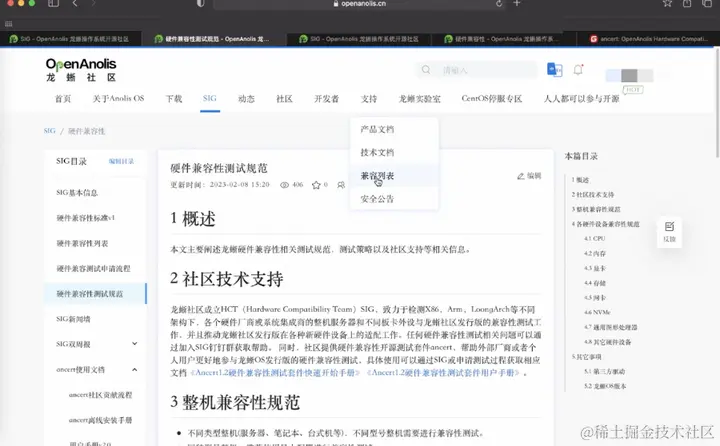Open the 社区 nav item
Image resolution: width=720 pixels, height=446 pixels.
point(284,99)
